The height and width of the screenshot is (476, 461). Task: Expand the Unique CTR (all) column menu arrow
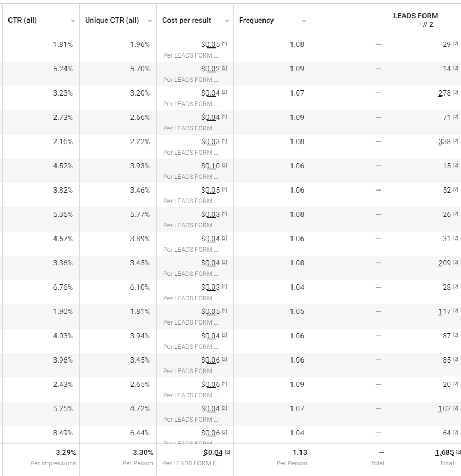(149, 21)
